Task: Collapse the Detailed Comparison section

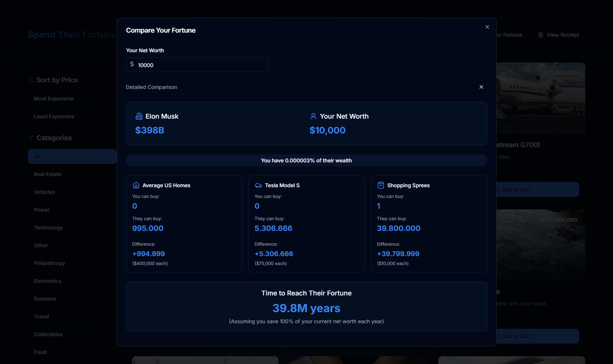Action: (481, 87)
